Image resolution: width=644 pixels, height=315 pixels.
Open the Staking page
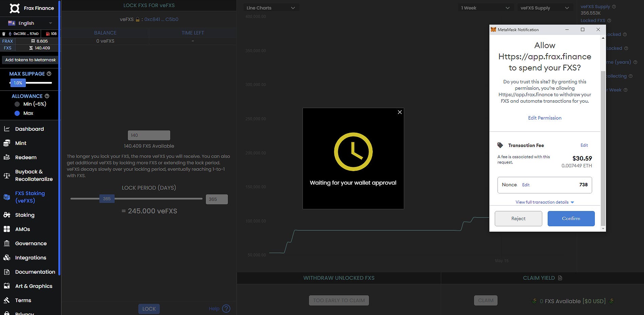coord(25,215)
